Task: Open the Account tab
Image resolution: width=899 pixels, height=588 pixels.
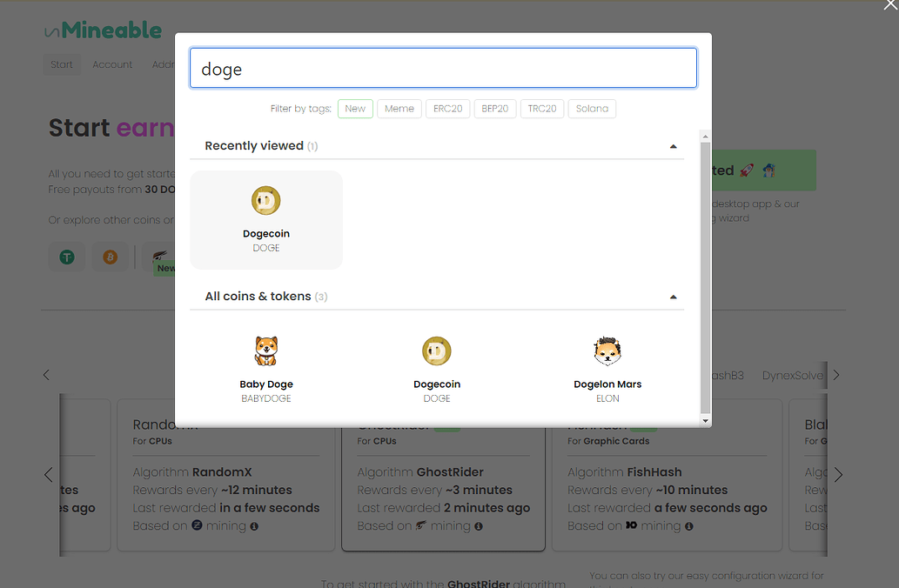Action: (x=112, y=64)
